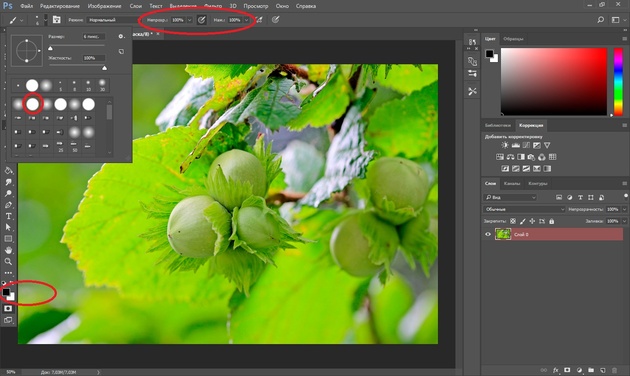Select the Paint Bucket tool
Viewport: 630px width, 376px height.
tap(8, 171)
